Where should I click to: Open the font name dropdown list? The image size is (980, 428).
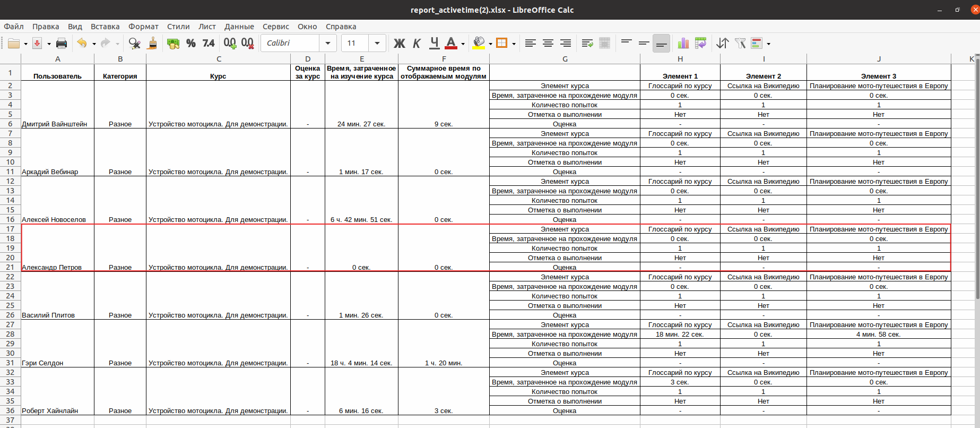[327, 43]
